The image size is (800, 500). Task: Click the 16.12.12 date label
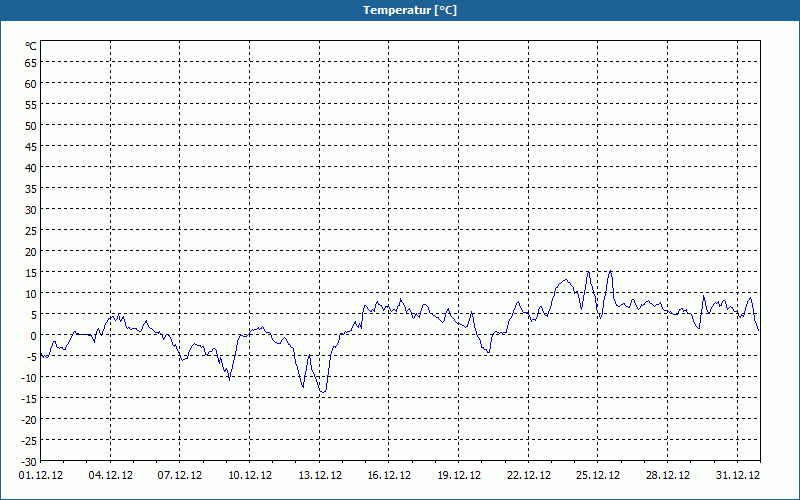(389, 475)
